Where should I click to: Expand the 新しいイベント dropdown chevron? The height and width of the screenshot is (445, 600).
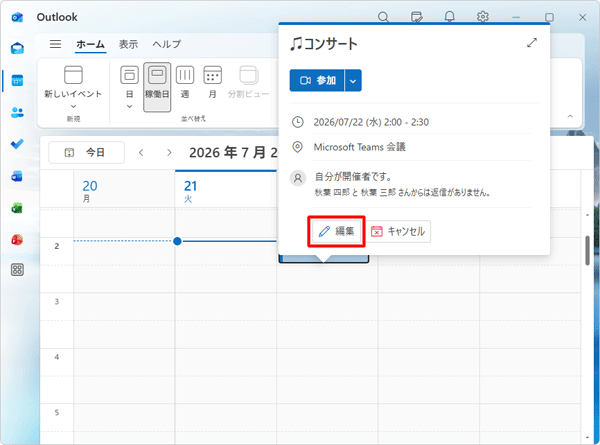point(73,106)
